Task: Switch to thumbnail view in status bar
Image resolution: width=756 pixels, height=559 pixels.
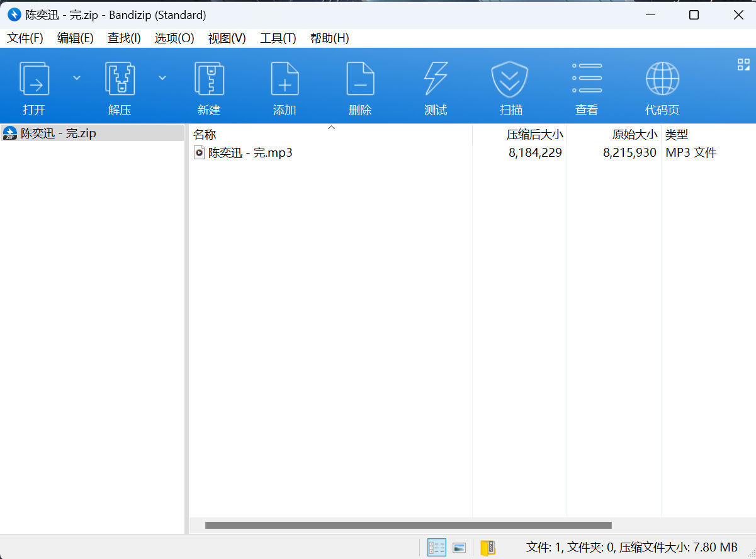Action: click(x=460, y=548)
